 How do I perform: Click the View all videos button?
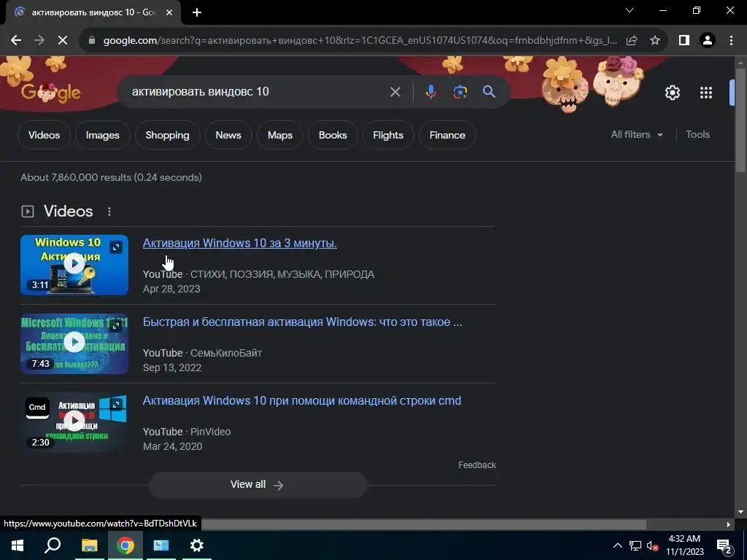tap(258, 485)
